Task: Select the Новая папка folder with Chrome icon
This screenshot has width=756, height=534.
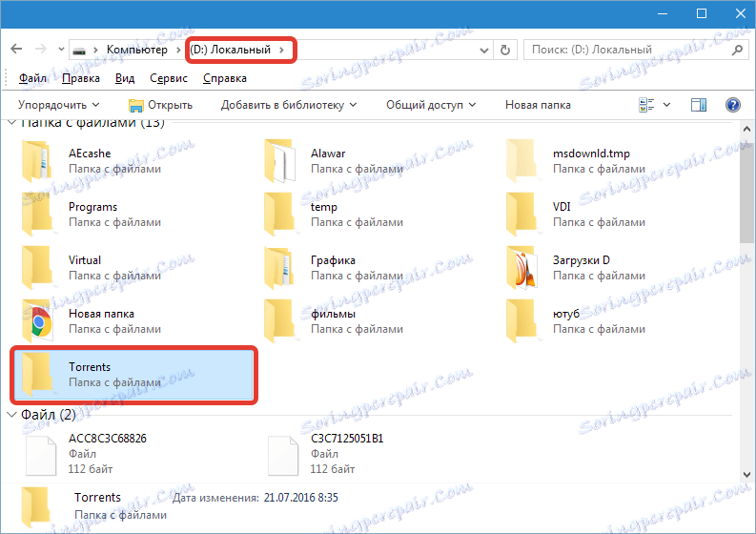Action: [x=37, y=321]
